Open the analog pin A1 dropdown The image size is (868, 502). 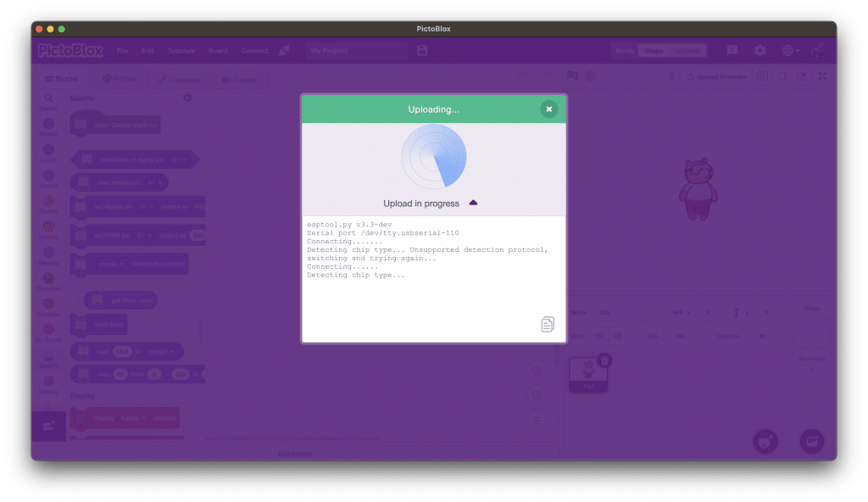155,182
